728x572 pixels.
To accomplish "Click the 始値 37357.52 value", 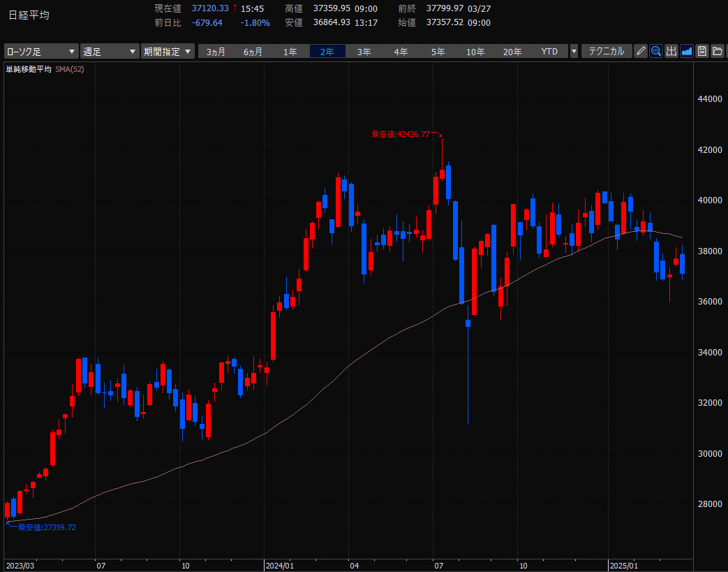I will point(445,22).
